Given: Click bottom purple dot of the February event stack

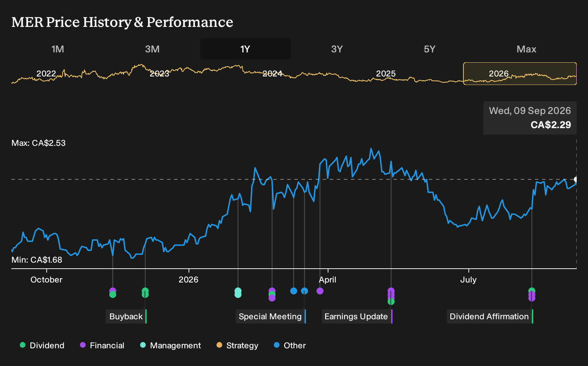Looking at the screenshot, I should click(272, 298).
